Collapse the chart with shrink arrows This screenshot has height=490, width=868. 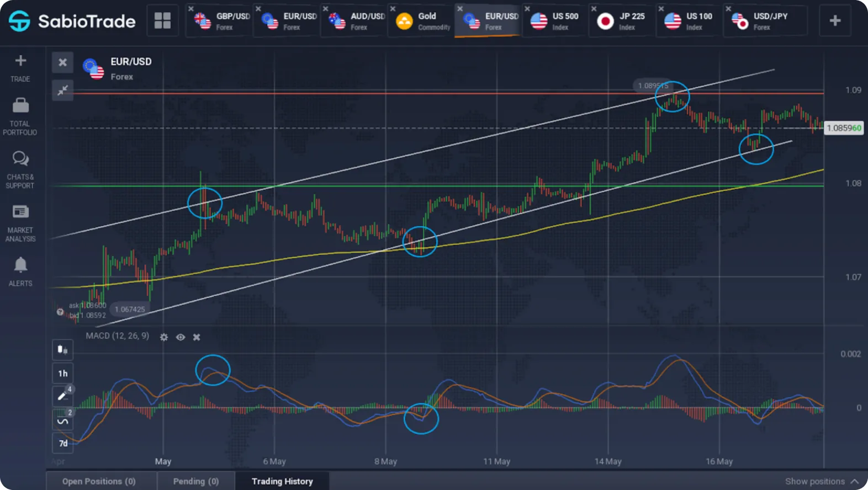(x=63, y=90)
